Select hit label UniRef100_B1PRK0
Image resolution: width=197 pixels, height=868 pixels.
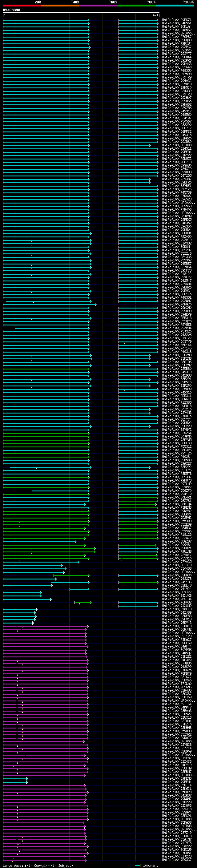click(x=177, y=139)
